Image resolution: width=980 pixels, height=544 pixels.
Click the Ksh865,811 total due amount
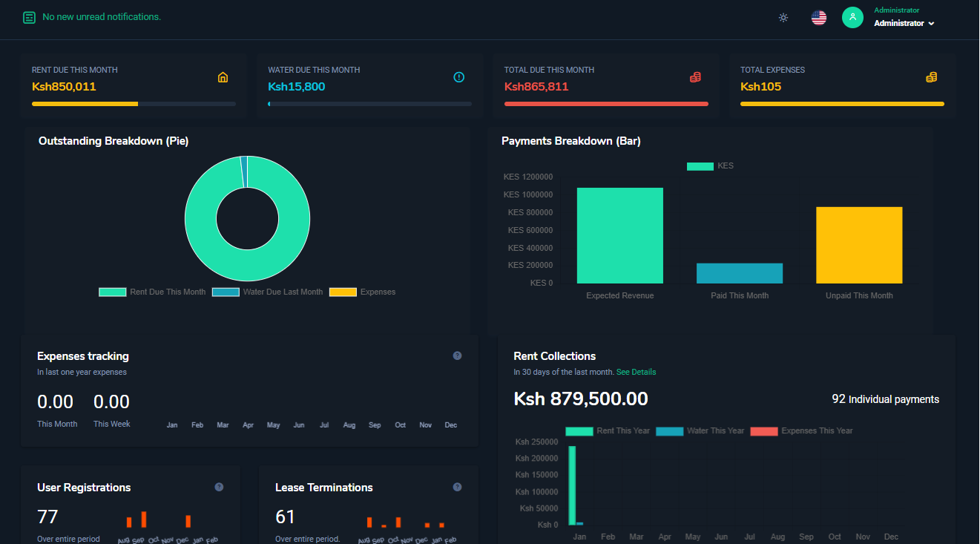pos(536,86)
